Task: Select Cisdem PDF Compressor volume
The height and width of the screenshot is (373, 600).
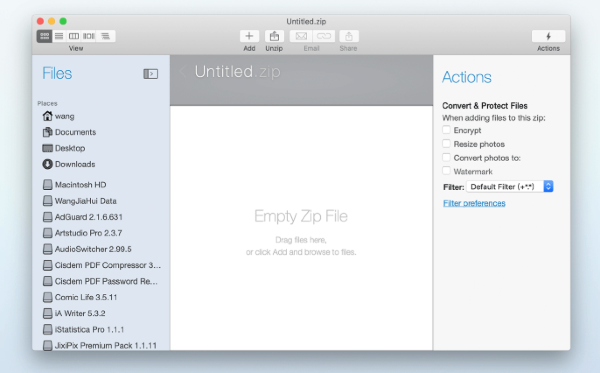Action: 101,265
